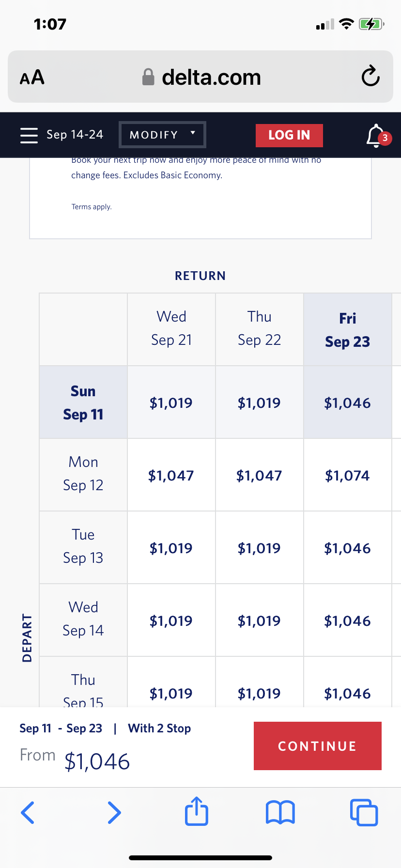Image resolution: width=401 pixels, height=868 pixels.
Task: Open the hamburger menu icon
Action: (29, 135)
